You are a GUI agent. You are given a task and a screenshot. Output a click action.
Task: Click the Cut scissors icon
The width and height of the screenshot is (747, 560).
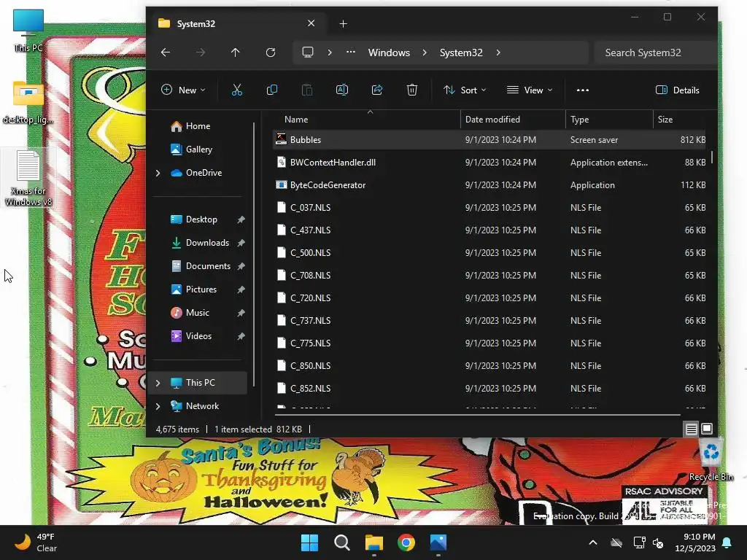coord(237,90)
